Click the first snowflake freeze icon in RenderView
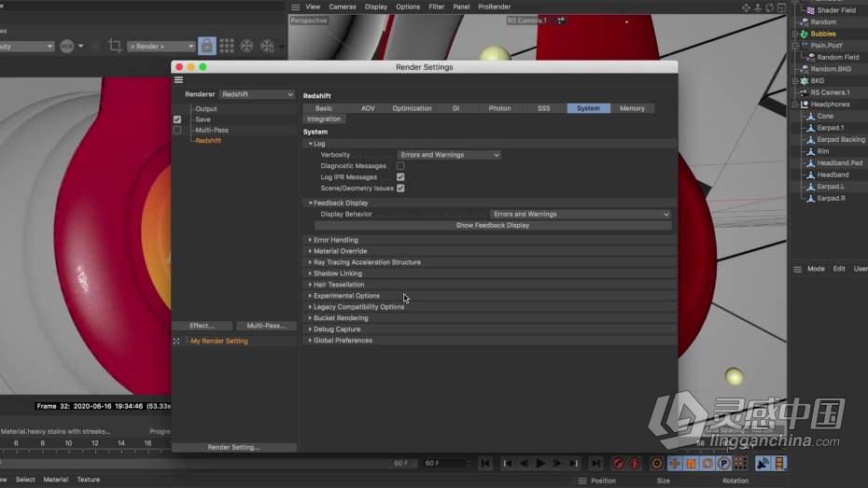 pos(247,46)
